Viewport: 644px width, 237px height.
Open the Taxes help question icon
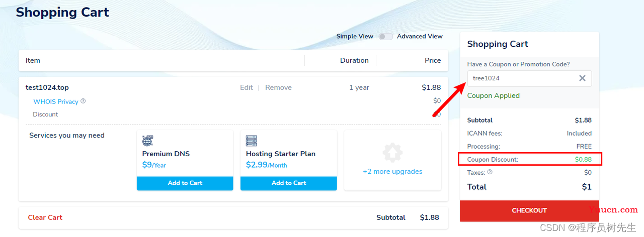(x=490, y=172)
